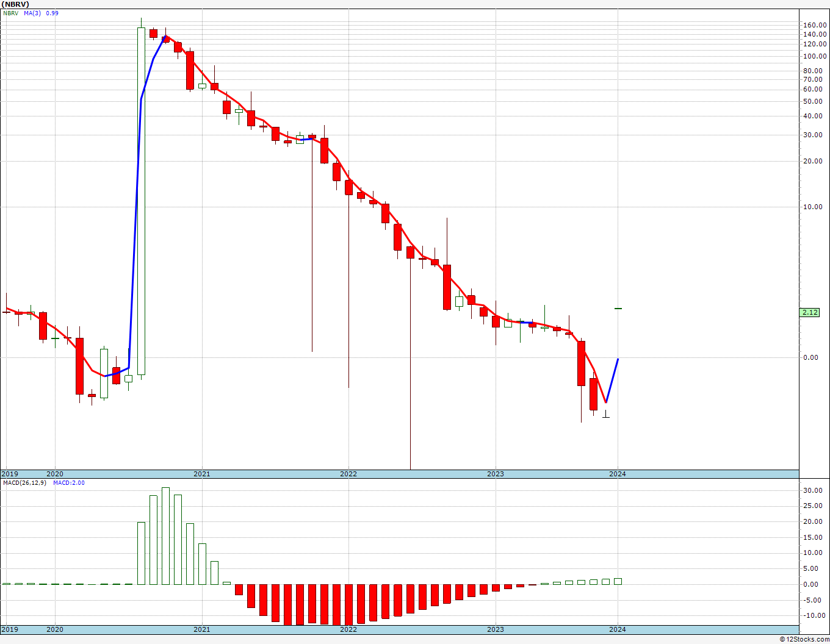The width and height of the screenshot is (830, 644).
Task: Click the MACD:2.00 value label
Action: pyautogui.click(x=69, y=483)
